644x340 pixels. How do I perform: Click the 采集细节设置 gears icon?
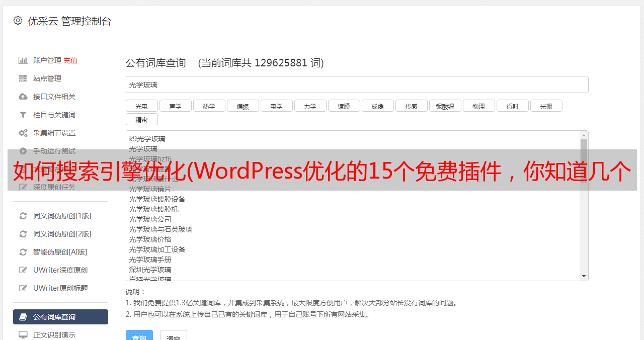[23, 133]
